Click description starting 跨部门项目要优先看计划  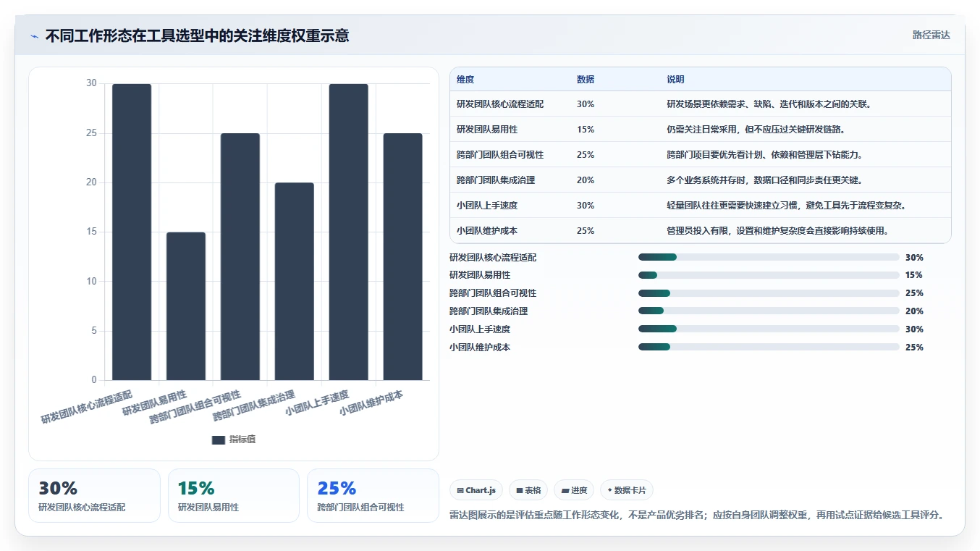[765, 155]
